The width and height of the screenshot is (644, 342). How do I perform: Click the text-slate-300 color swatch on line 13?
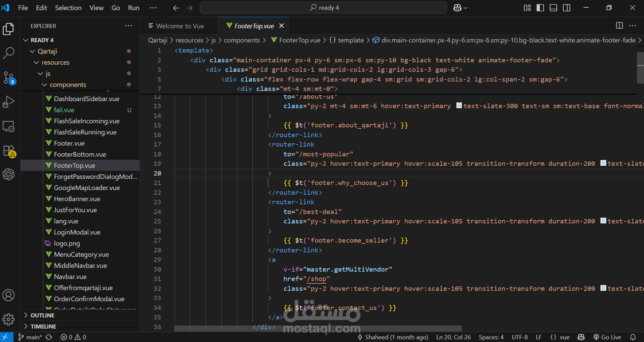coord(459,105)
